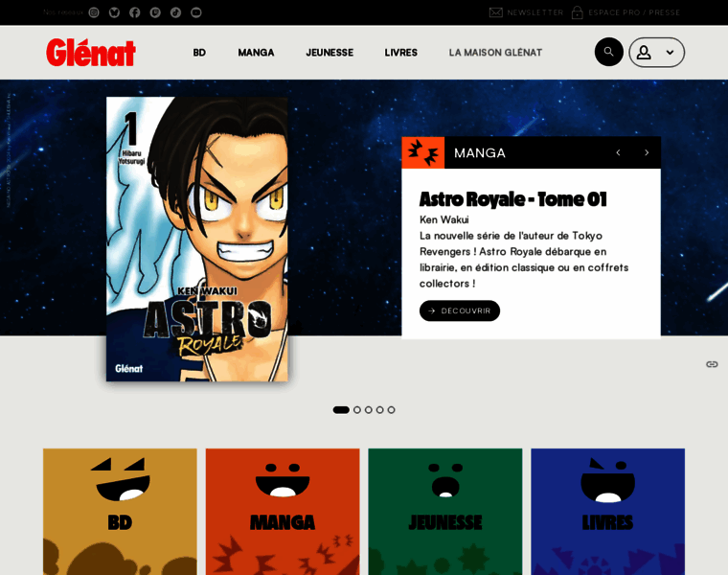
Task: Select the second carousel dot
Action: pos(357,409)
